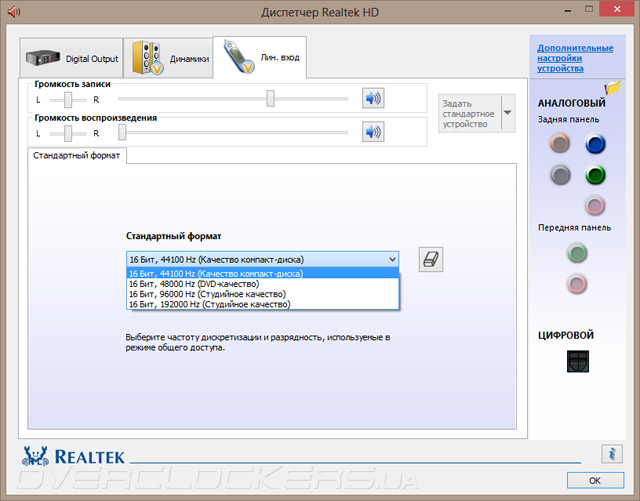
Task: Click the Realtek crab logo
Action: click(x=35, y=456)
